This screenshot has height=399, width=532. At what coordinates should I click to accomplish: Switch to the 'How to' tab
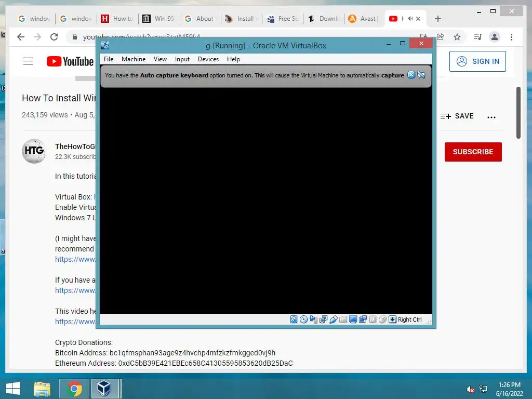118,19
